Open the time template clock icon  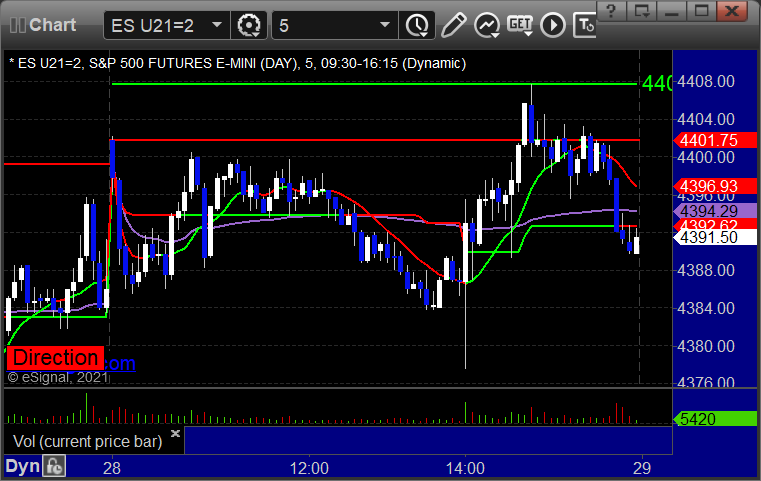click(417, 25)
